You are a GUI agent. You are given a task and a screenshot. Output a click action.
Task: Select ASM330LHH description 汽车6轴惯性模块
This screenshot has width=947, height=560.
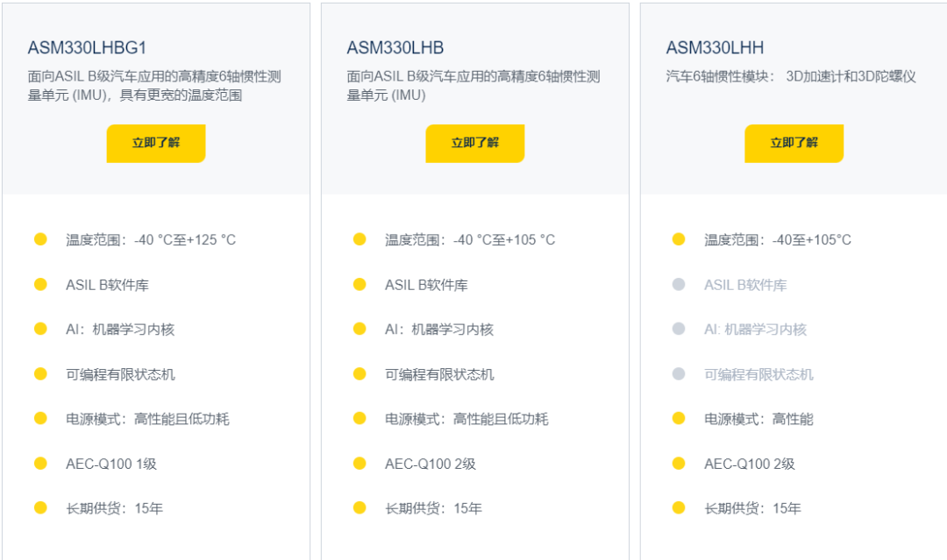point(791,76)
